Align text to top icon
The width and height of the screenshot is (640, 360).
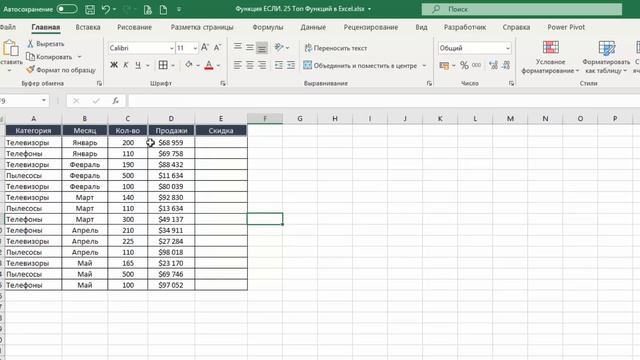point(238,47)
